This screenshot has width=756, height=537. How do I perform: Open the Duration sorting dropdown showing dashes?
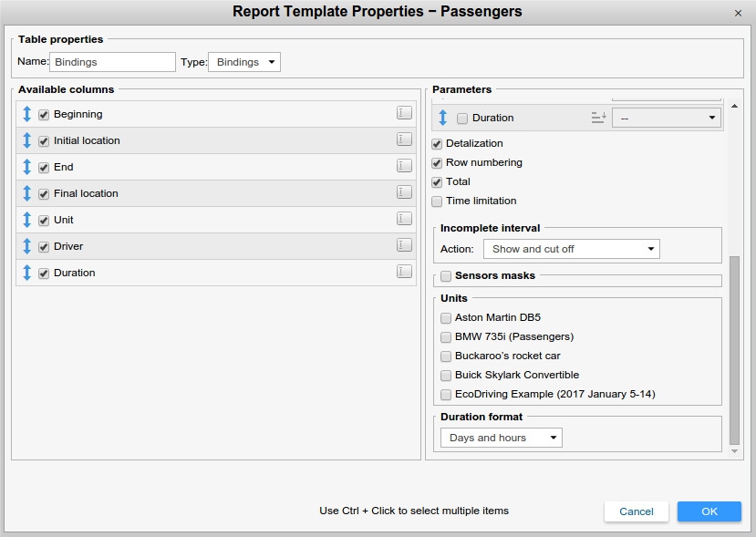click(666, 118)
